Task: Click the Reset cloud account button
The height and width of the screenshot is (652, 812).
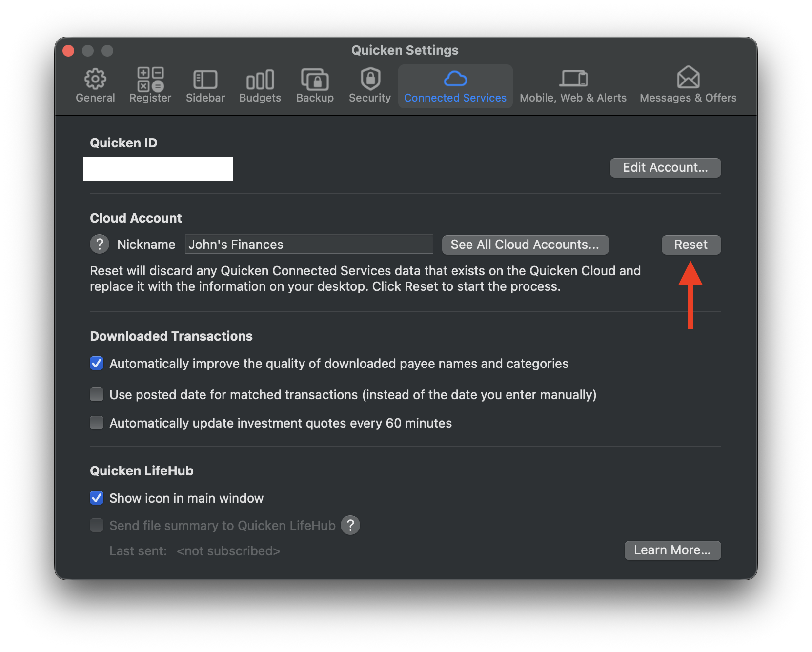Action: point(691,244)
